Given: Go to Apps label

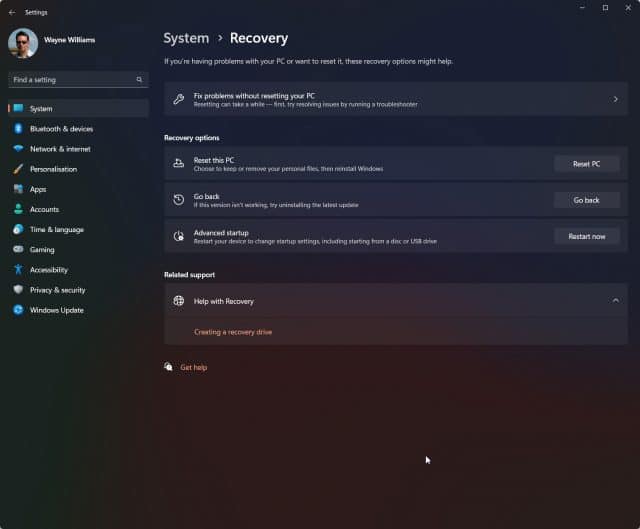Looking at the screenshot, I should (38, 189).
